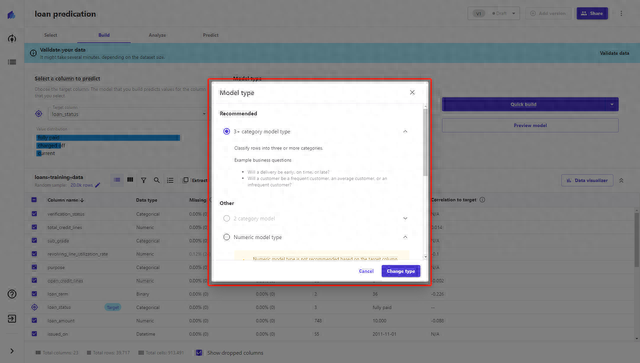The width and height of the screenshot is (640, 363).
Task: Click the main table vertical scrollbar
Action: coord(636,239)
